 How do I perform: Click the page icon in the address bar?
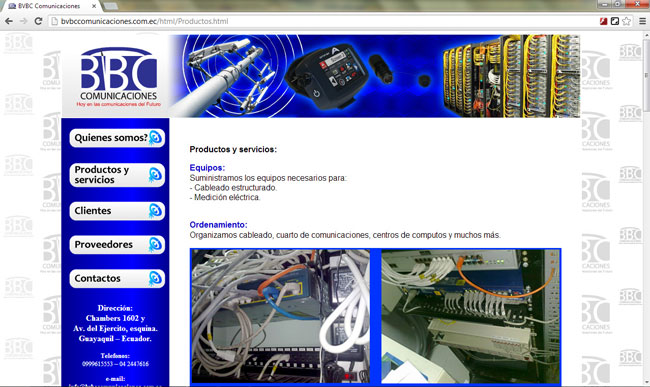tap(54, 21)
